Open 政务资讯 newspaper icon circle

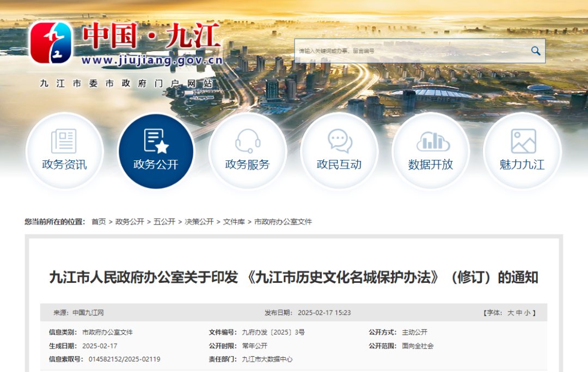(x=64, y=151)
